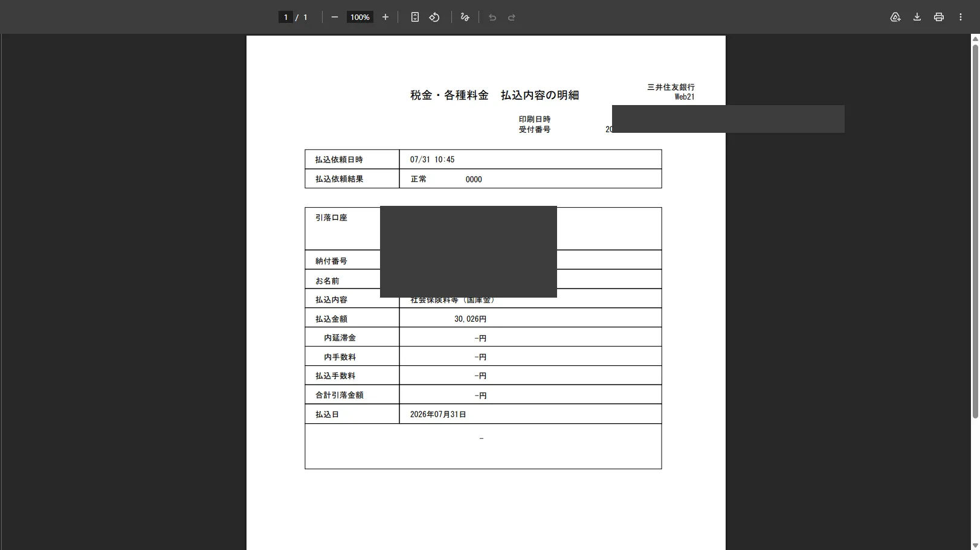Click the 2026年07月31日 date value

(x=438, y=415)
